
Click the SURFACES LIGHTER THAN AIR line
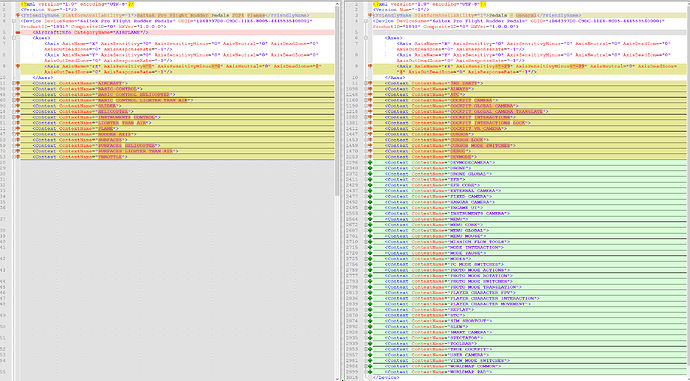tap(177, 151)
